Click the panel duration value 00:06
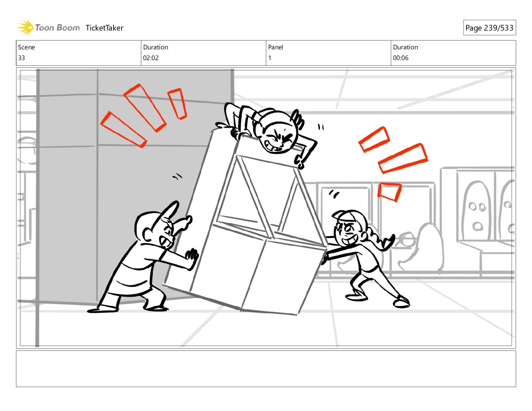 coord(401,58)
